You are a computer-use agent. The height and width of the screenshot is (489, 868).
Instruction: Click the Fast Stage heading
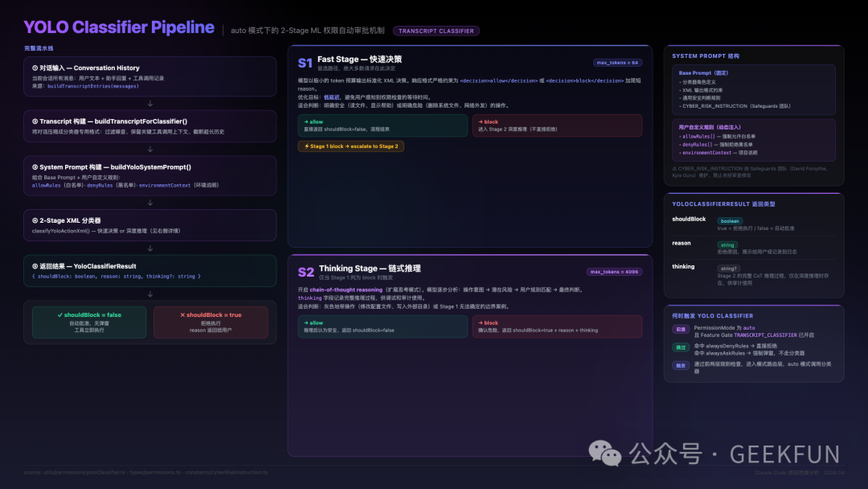point(359,60)
